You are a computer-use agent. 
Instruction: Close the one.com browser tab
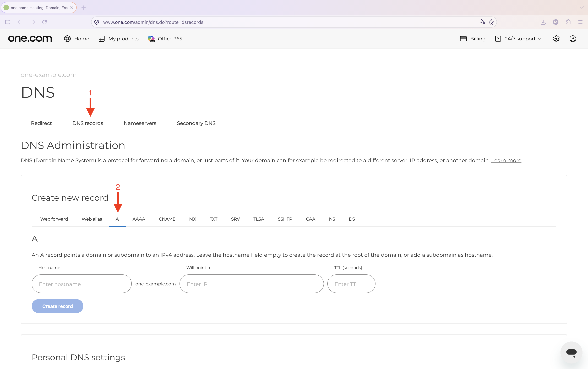coord(72,8)
